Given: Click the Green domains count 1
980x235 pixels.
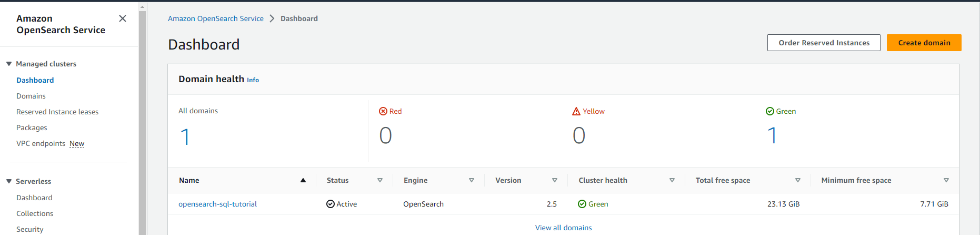Looking at the screenshot, I should [x=772, y=135].
